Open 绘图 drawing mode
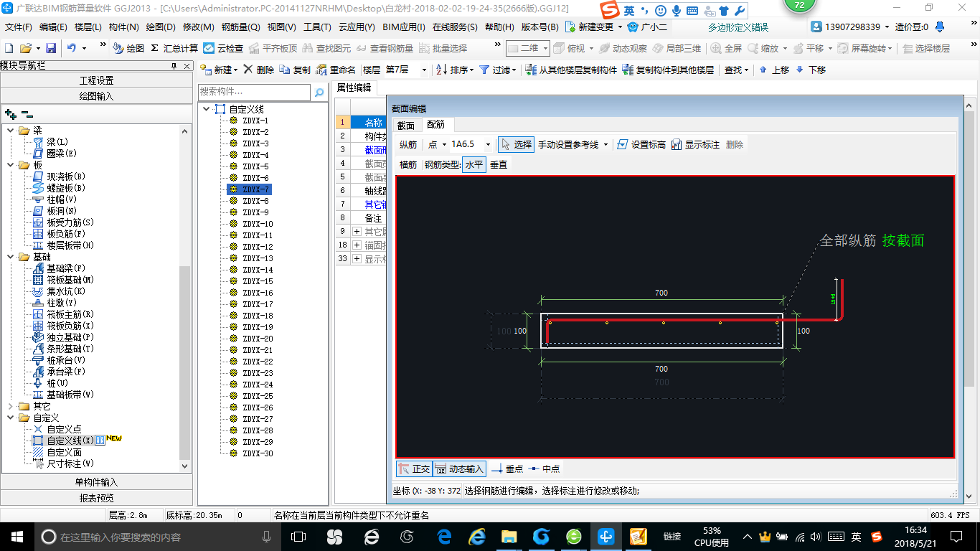Screen dimensions: 980x551 (129, 48)
